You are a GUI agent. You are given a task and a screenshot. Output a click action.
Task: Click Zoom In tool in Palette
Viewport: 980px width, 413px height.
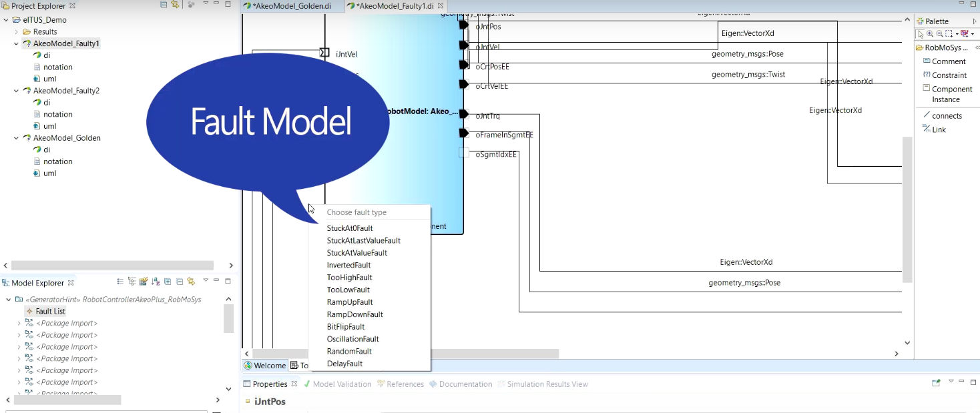[x=930, y=34]
